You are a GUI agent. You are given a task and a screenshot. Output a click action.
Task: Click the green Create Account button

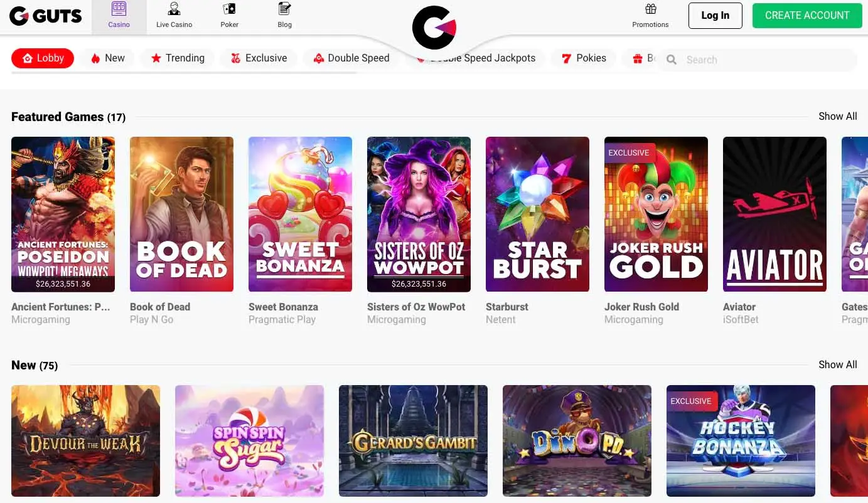[x=806, y=16]
